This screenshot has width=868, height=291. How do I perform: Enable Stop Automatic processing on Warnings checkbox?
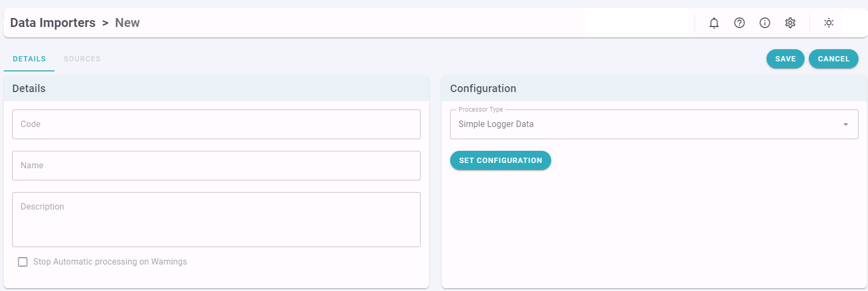(x=23, y=262)
